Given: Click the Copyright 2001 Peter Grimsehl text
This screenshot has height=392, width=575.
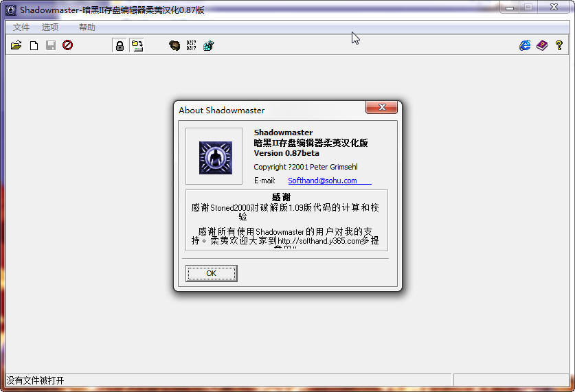Looking at the screenshot, I should point(306,167).
